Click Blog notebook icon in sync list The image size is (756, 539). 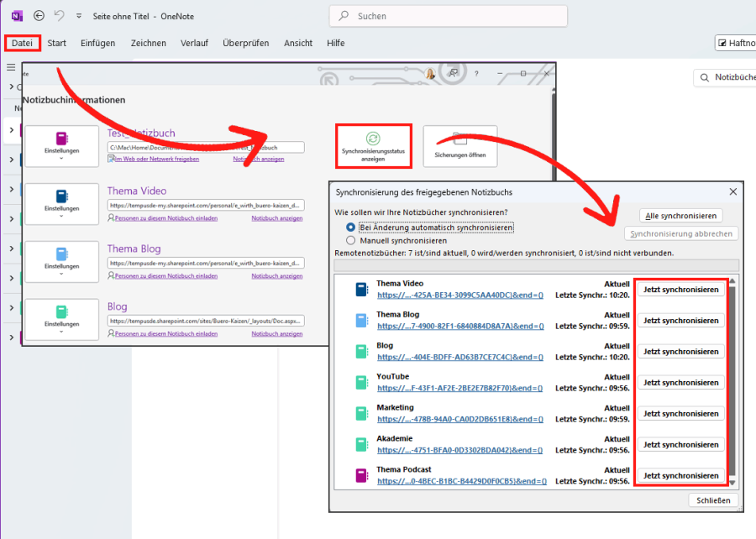tap(361, 352)
